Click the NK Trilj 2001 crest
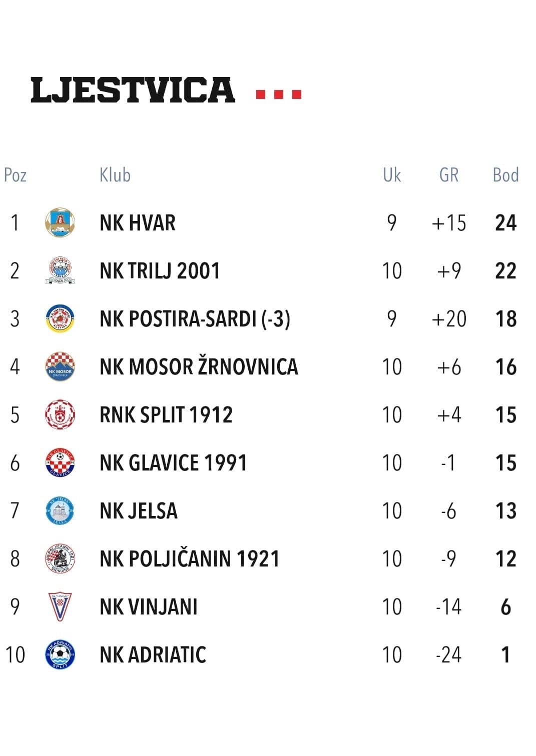The width and height of the screenshot is (536, 756). tap(60, 271)
